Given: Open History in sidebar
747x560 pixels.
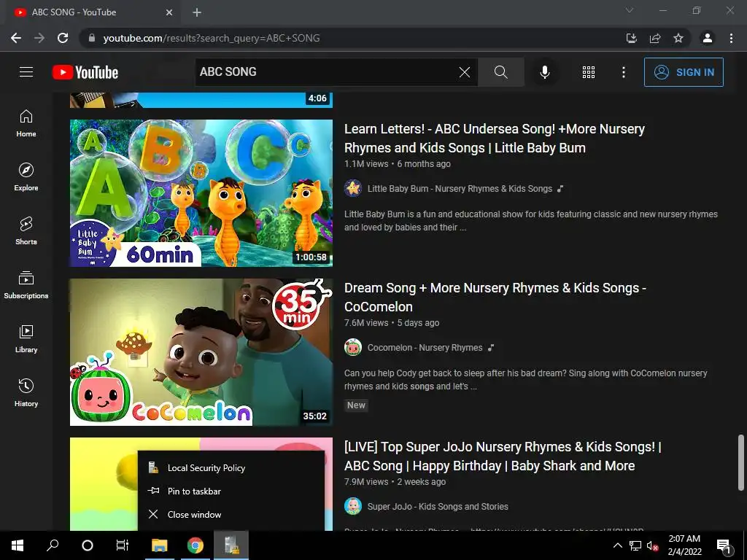Looking at the screenshot, I should click(26, 392).
